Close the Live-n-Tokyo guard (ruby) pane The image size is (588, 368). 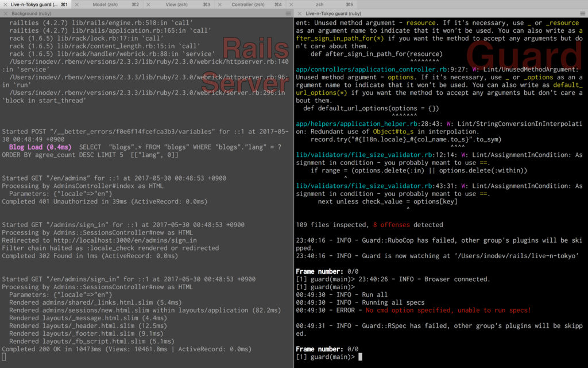click(299, 14)
